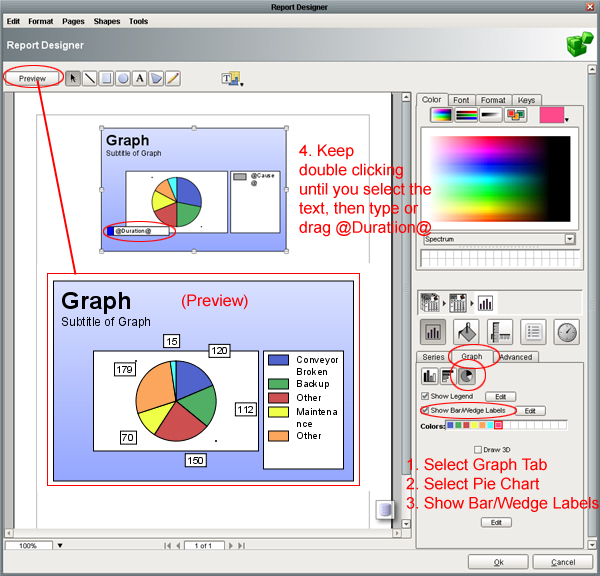
Task: Switch to the Color tab
Action: pyautogui.click(x=432, y=100)
